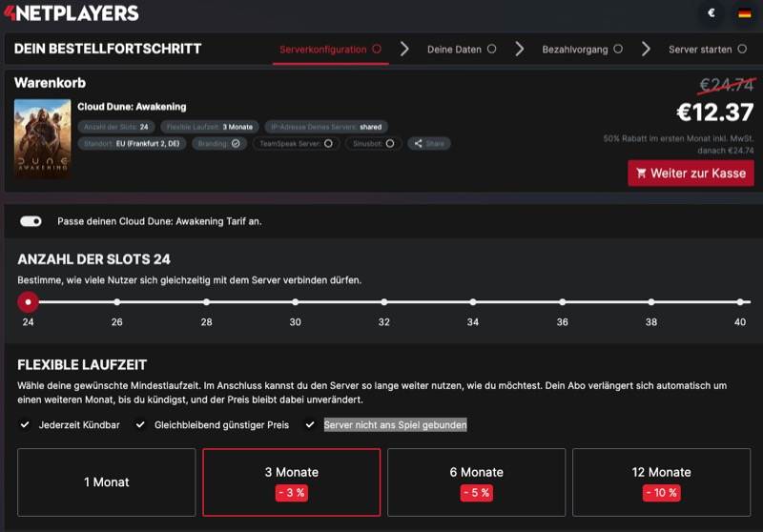Go to the Bezahlvorgang step
The width and height of the screenshot is (763, 532).
point(582,50)
